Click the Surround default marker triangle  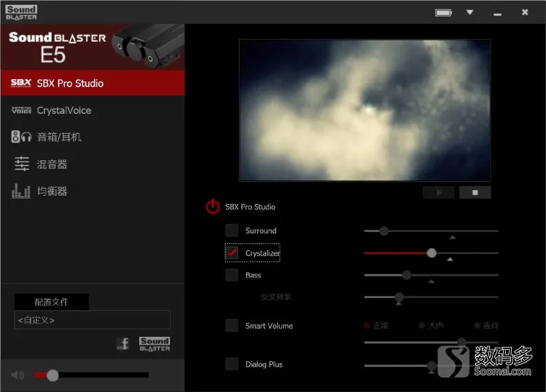(452, 237)
